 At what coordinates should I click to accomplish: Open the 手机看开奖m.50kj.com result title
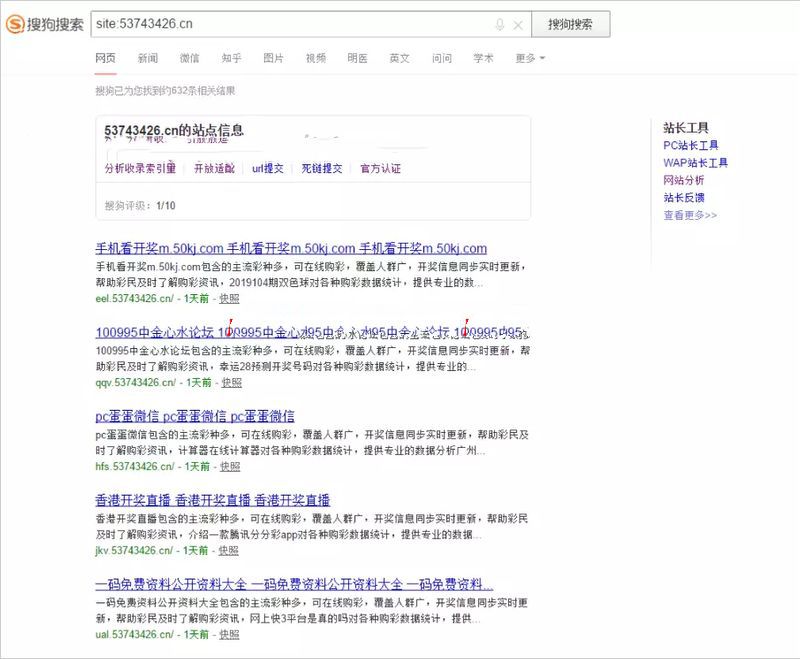coord(291,248)
